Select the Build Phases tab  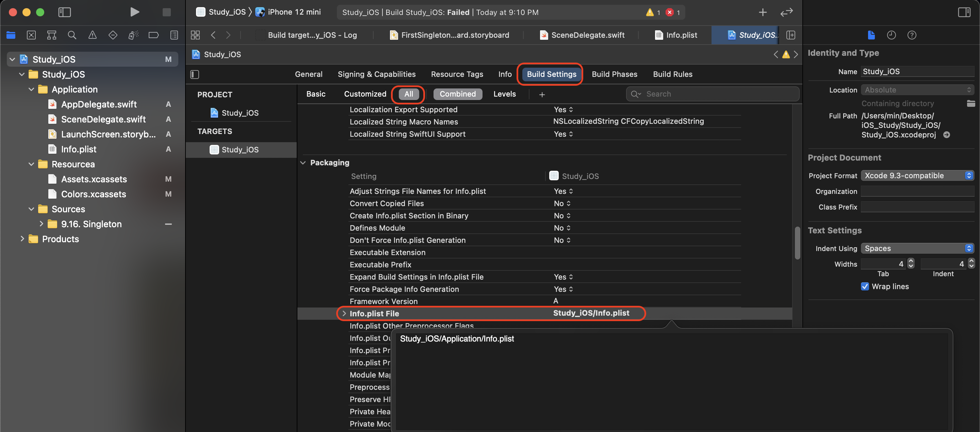[x=614, y=74]
